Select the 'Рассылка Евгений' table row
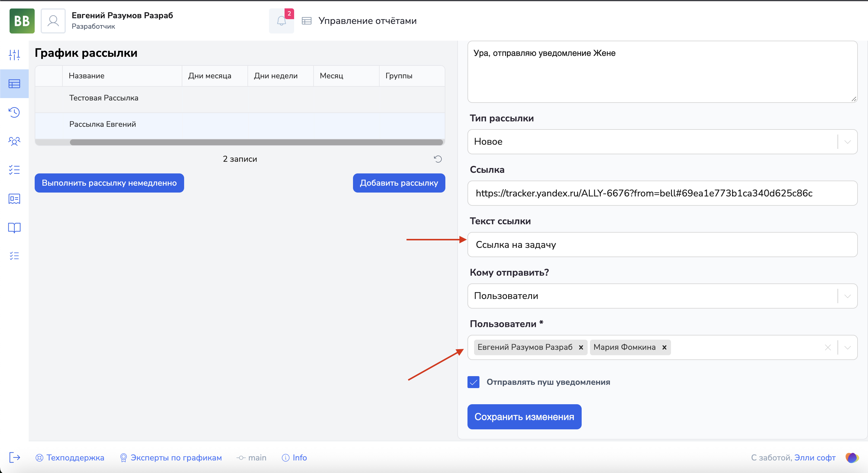 (x=103, y=124)
